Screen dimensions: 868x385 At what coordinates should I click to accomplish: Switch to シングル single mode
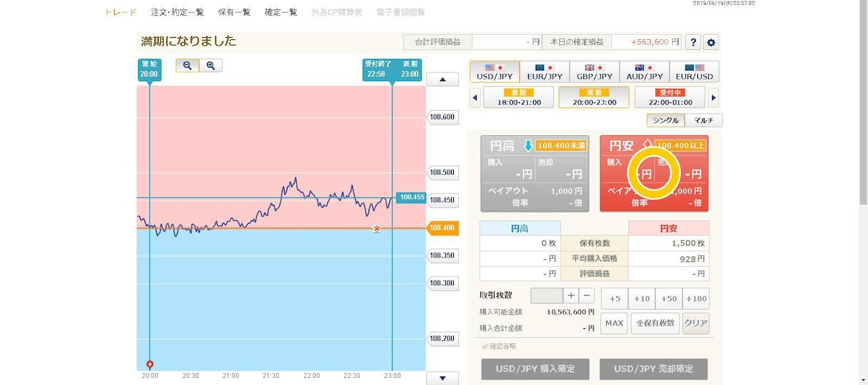[x=665, y=120]
